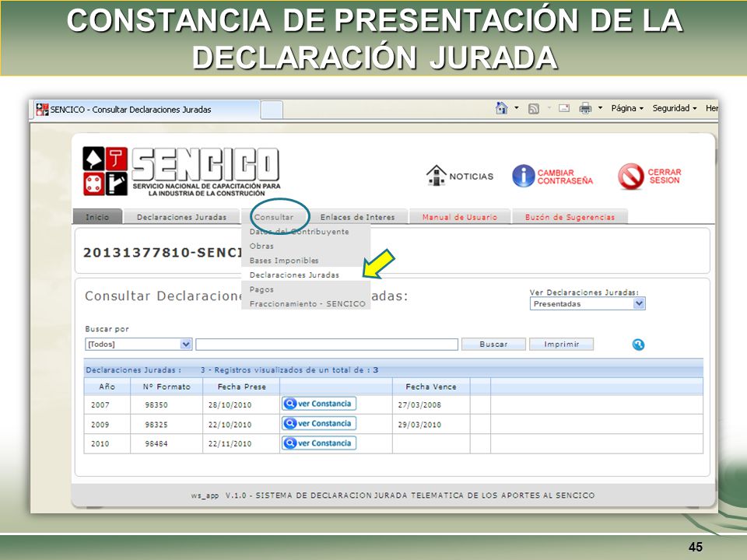Click the Año column header
Screen dimensions: 747x560
(x=107, y=387)
